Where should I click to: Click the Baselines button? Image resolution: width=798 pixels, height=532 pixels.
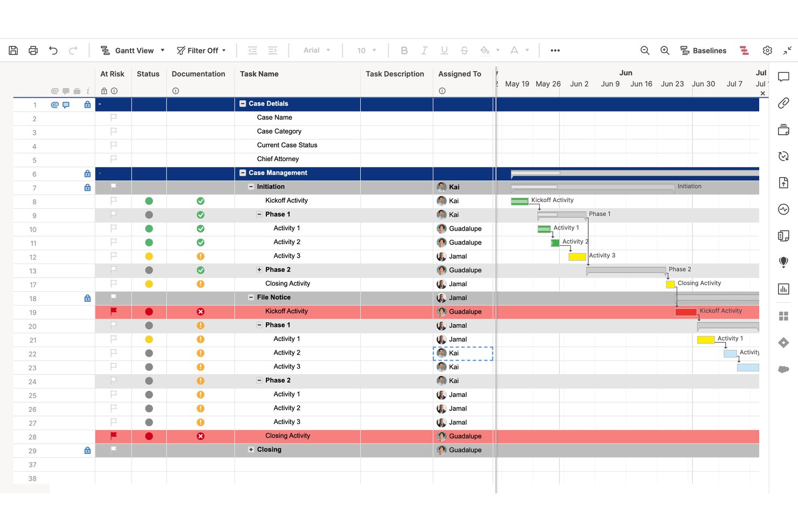tap(703, 50)
